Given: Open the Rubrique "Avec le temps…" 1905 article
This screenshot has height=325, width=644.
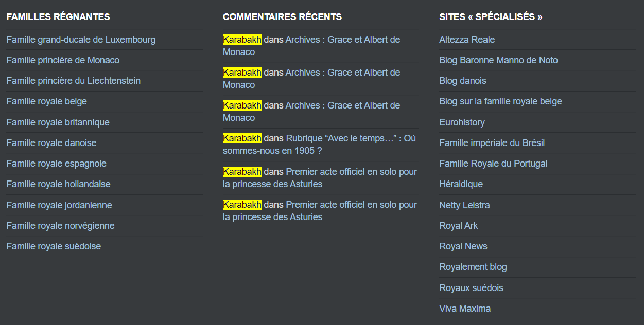Looking at the screenshot, I should tap(351, 139).
